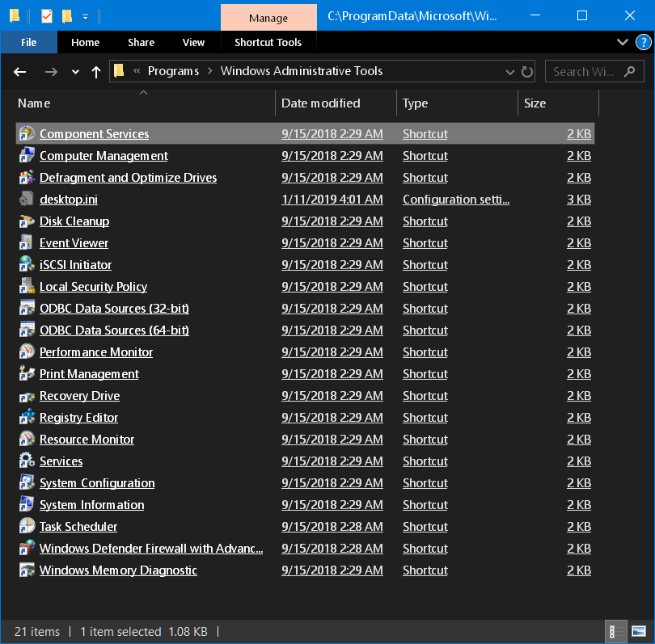Select the Event Viewer name
The height and width of the screenshot is (644, 655).
click(74, 243)
